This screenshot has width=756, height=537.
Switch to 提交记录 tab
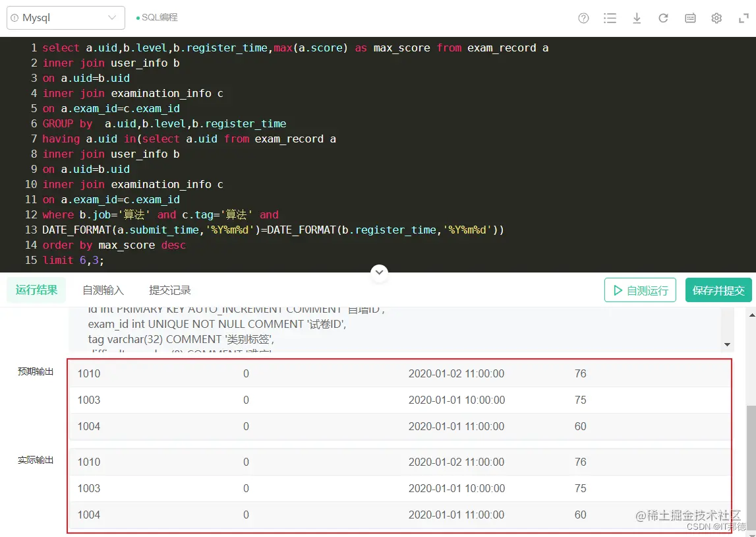pos(169,290)
